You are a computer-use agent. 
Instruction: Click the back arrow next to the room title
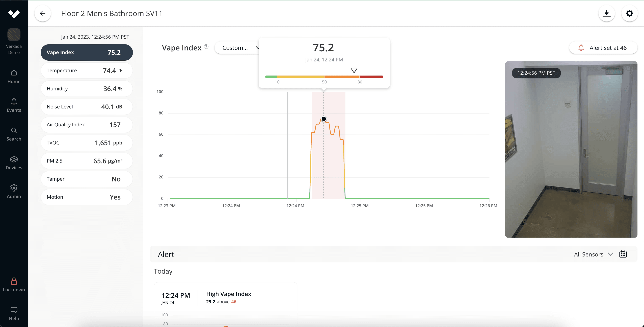tap(42, 13)
